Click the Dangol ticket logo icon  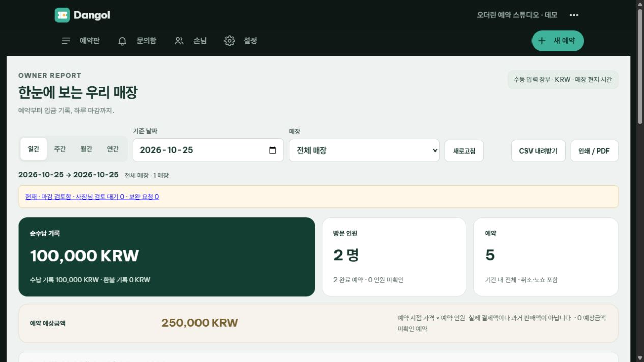pos(62,15)
